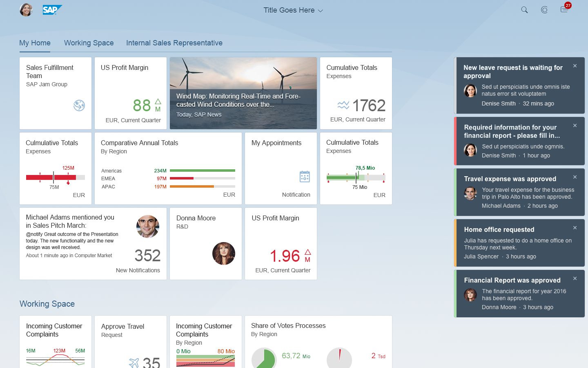Open the Wind Map news tile
Viewport: 588px width, 368px height.
(243, 93)
